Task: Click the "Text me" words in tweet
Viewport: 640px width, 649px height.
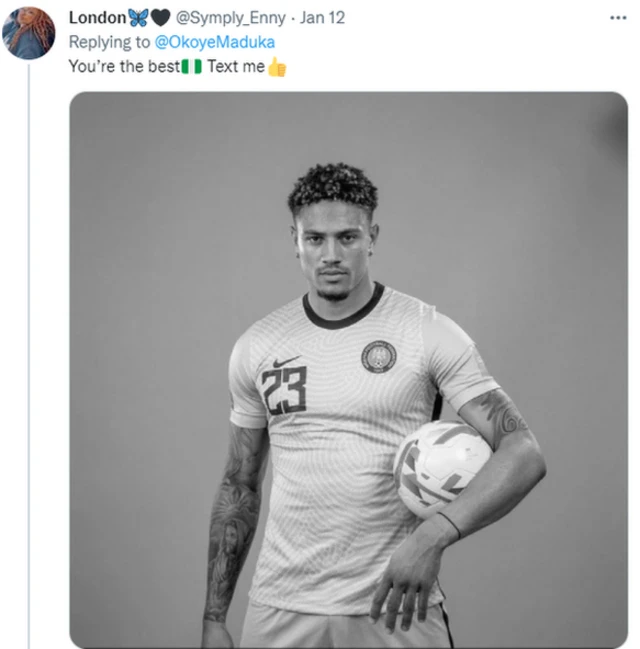Action: 235,67
